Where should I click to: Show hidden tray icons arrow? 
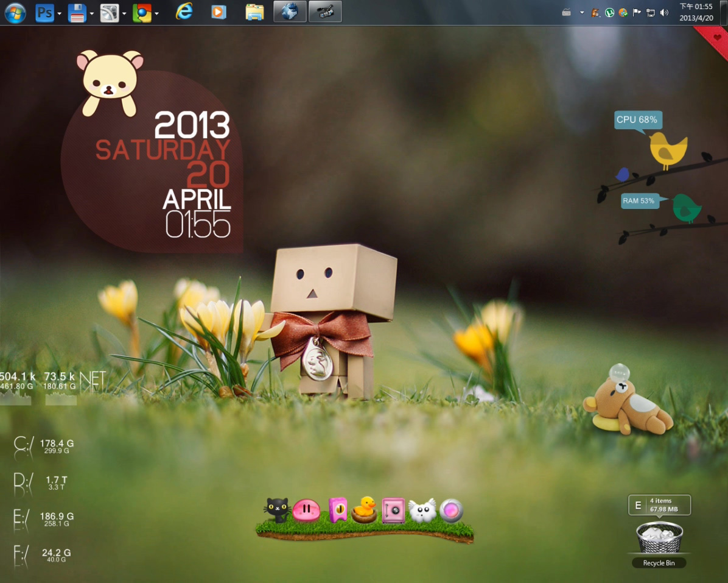581,12
